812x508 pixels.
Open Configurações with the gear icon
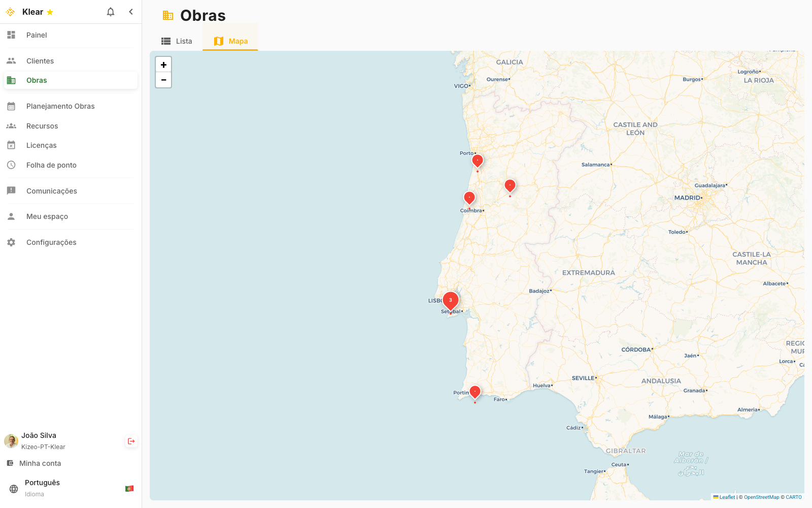(x=11, y=242)
